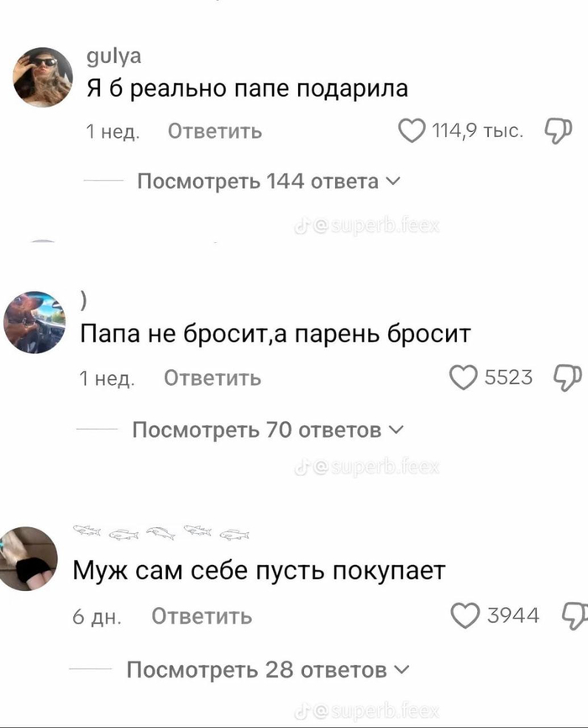Open the fish-emoji username profile
The height and width of the screenshot is (728, 588).
161,532
